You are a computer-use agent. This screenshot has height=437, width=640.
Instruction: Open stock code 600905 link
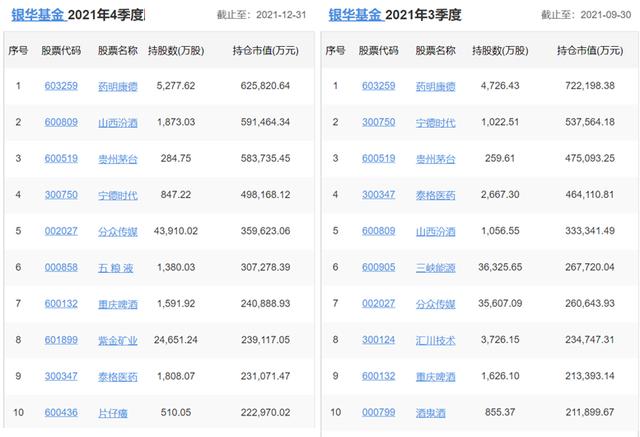(378, 268)
